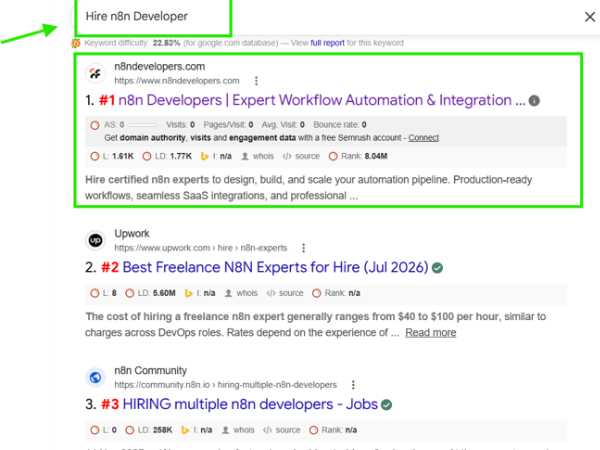This screenshot has width=600, height=450.
Task: Click the green verified badge on Upwork result
Action: [437, 268]
